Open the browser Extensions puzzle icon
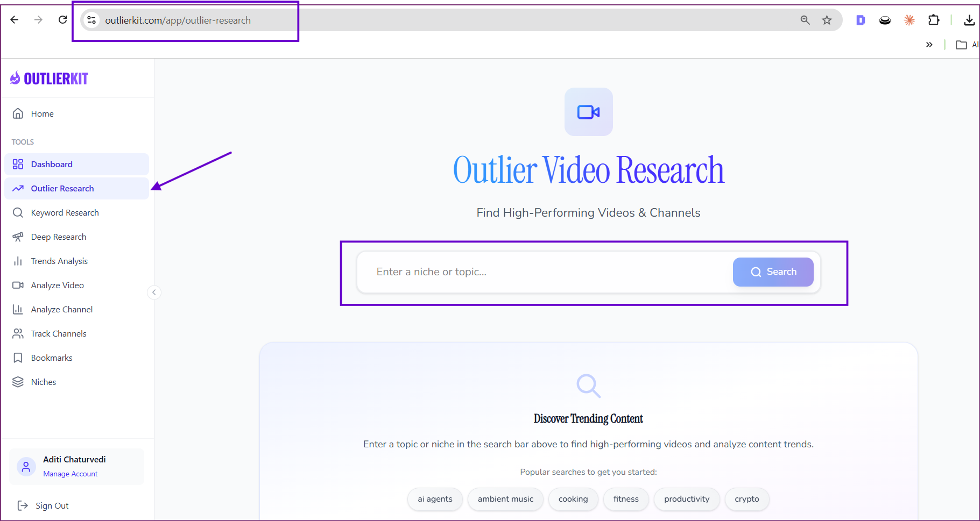The image size is (980, 521). [934, 20]
